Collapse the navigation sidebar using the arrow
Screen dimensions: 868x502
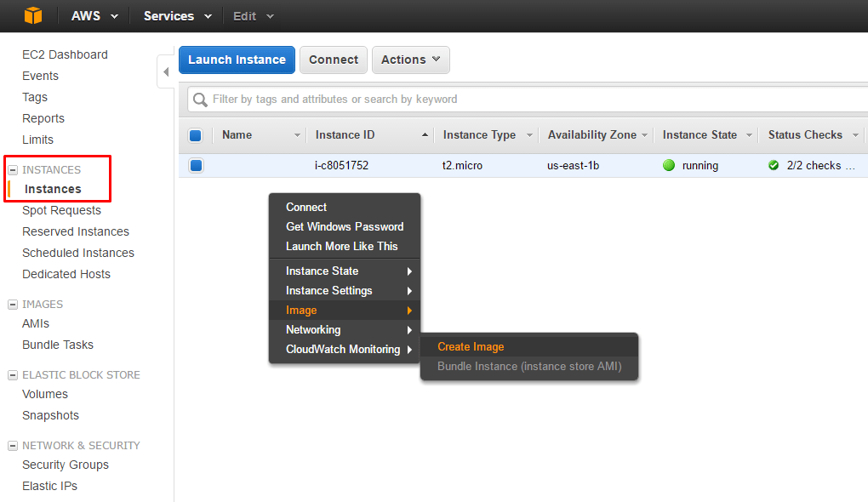[165, 71]
